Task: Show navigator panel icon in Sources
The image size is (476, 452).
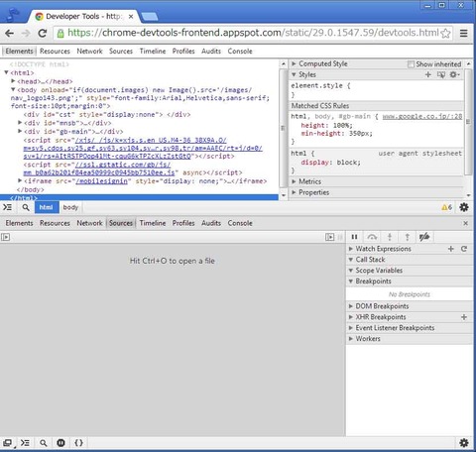Action: 6,237
